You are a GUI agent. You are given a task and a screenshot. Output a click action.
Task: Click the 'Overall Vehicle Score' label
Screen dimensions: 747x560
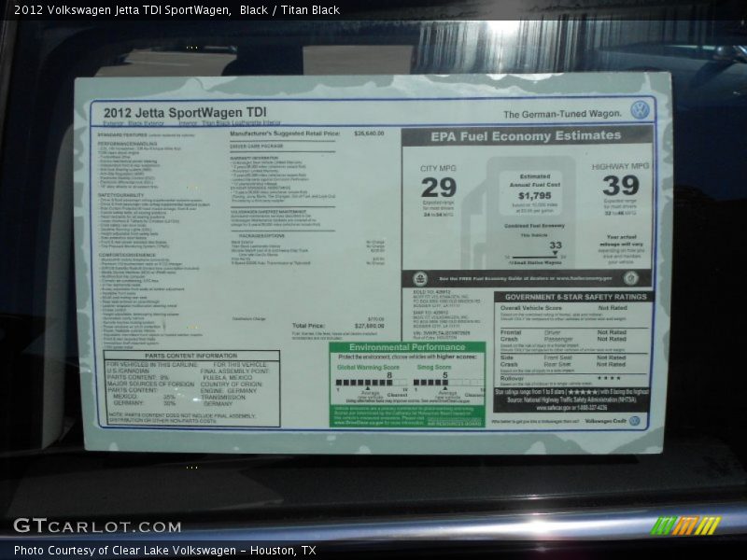tap(530, 308)
